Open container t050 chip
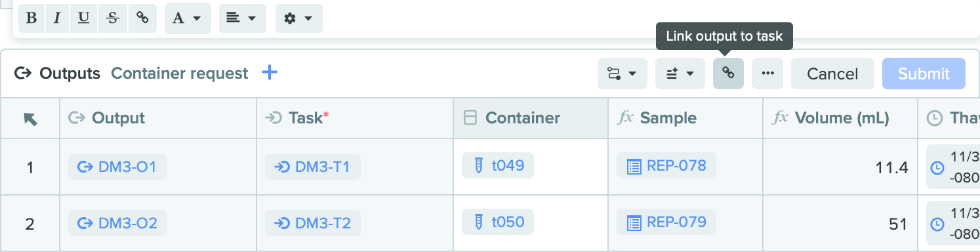Viewport: 980px width, 252px height. (x=498, y=222)
